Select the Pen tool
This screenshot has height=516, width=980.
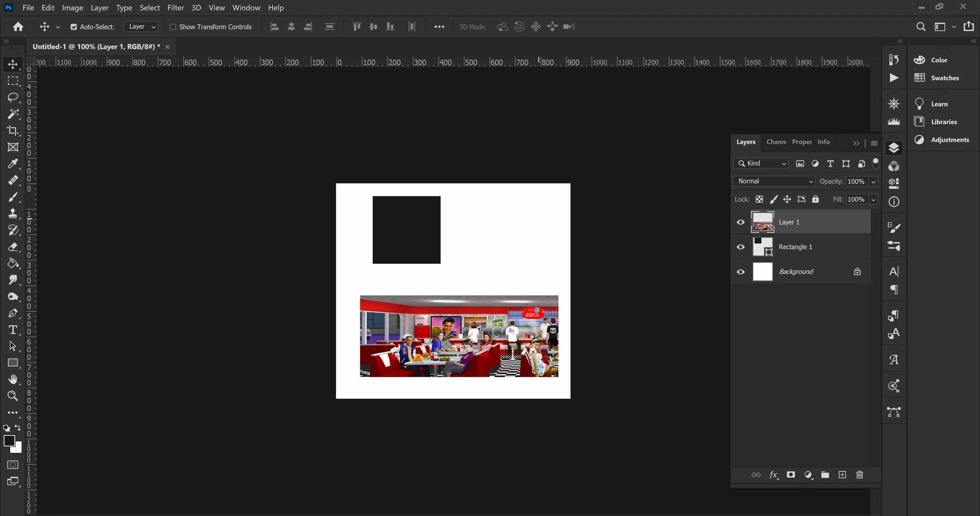tap(13, 313)
